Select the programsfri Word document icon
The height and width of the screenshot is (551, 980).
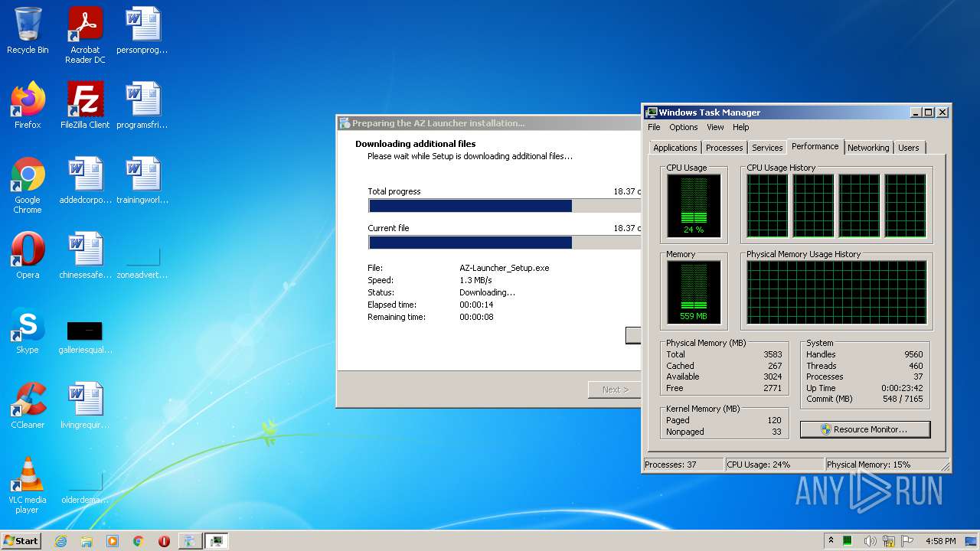tap(142, 106)
